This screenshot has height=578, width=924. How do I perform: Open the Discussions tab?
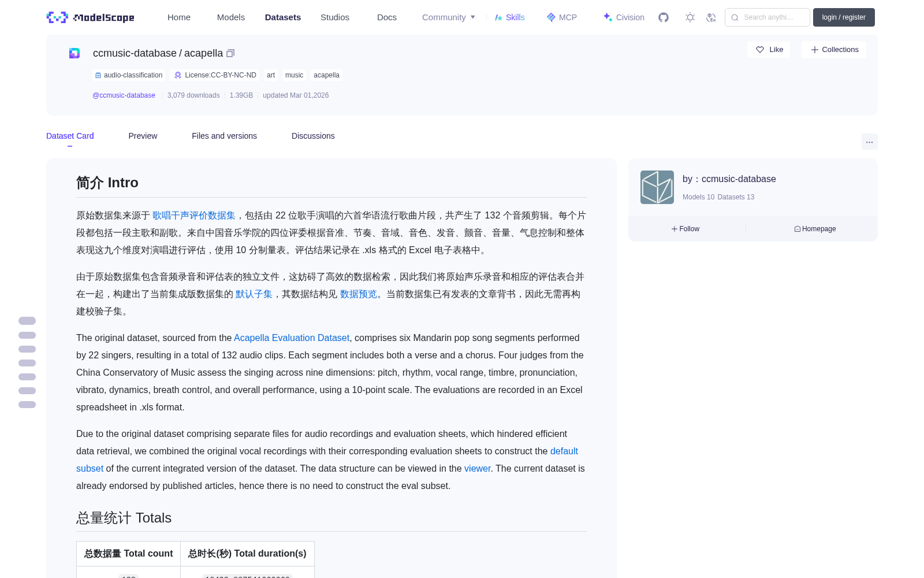tap(313, 136)
